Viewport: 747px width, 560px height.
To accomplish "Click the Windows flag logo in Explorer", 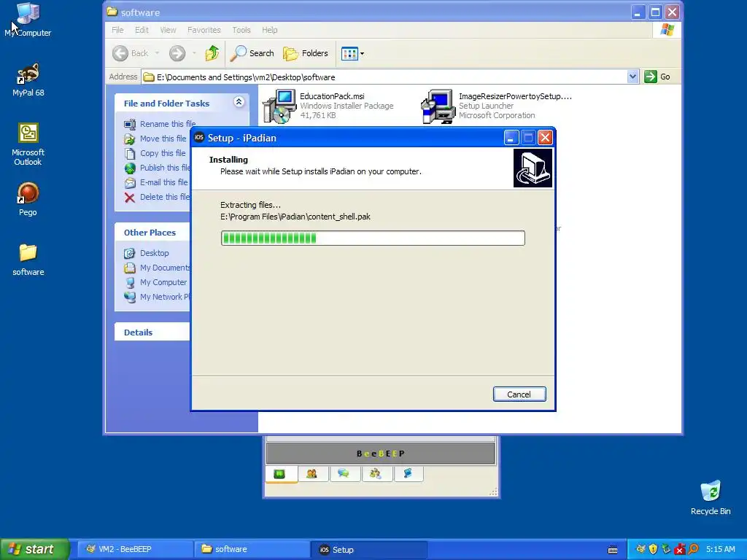I will tap(667, 30).
